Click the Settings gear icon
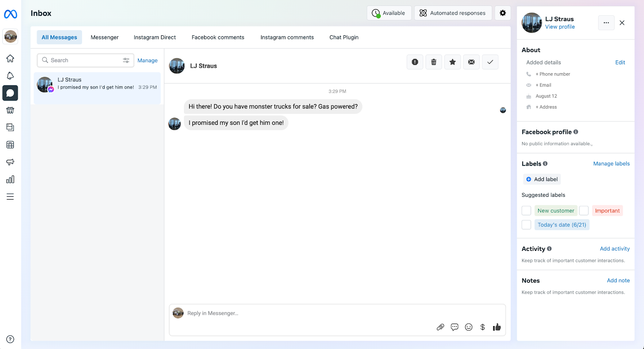The image size is (644, 349). [x=503, y=13]
